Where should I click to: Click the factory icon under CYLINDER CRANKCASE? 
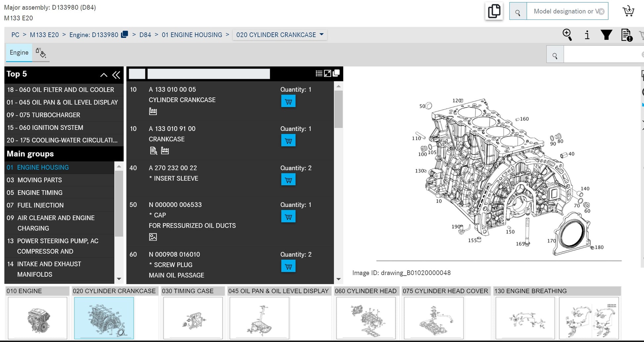[x=153, y=111]
